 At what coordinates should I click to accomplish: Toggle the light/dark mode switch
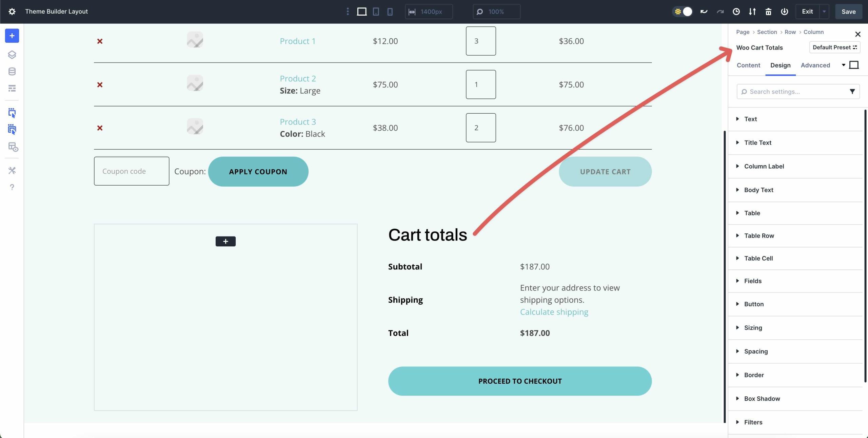point(683,12)
